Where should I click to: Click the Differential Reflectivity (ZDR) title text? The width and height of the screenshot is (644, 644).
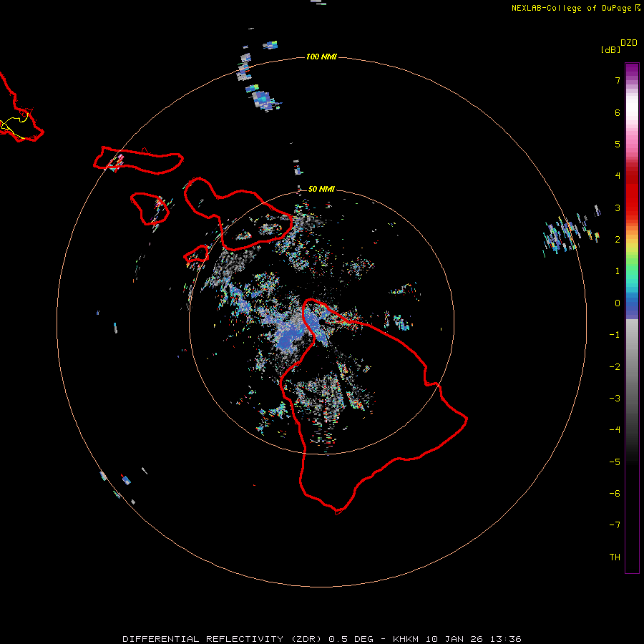tap(223, 639)
